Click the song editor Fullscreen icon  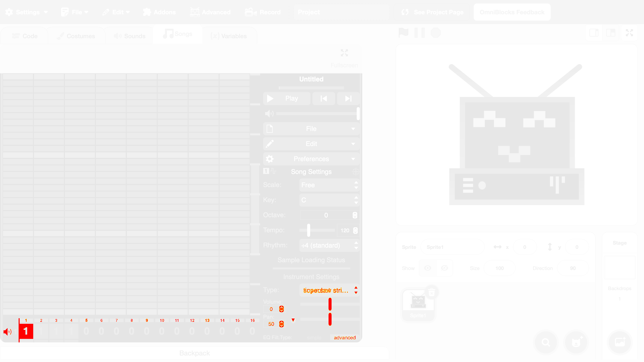[344, 53]
